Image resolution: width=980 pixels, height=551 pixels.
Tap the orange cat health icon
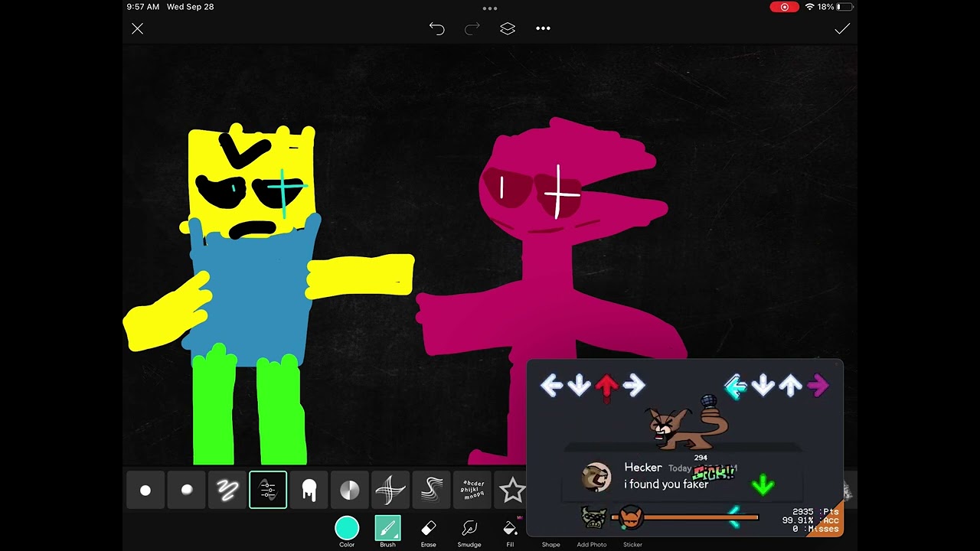point(631,518)
